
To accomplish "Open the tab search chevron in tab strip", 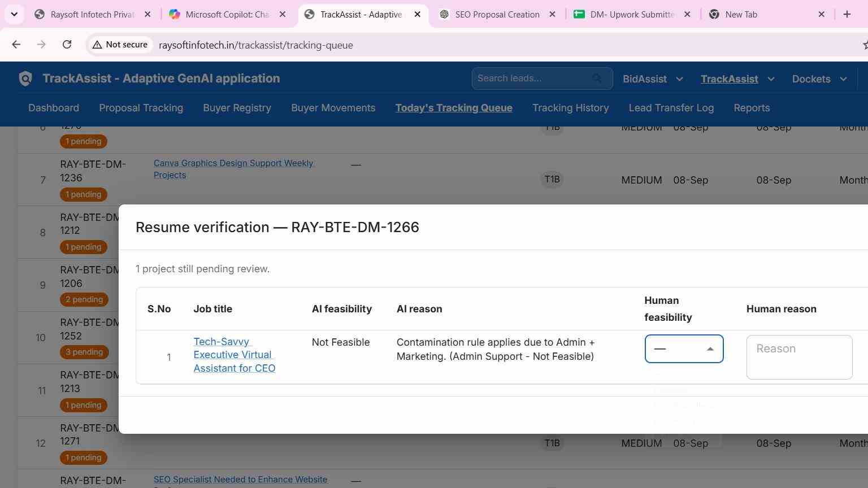I will (x=14, y=14).
